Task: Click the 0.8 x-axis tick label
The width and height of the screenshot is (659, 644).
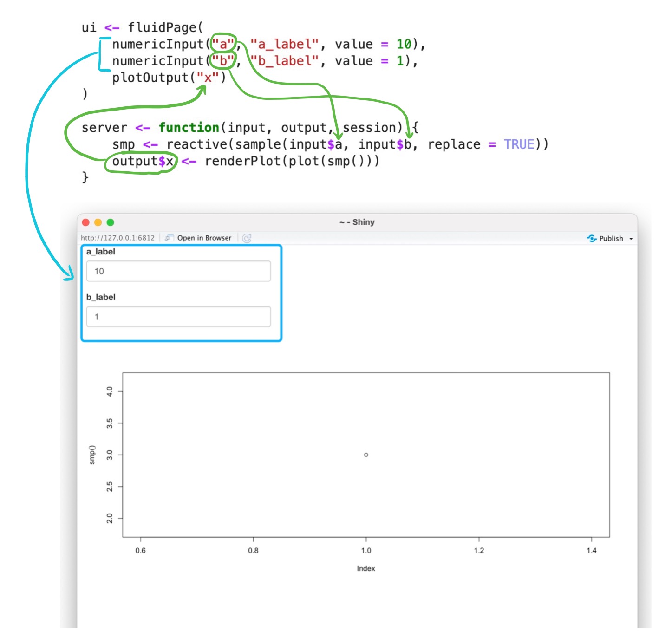Action: pyautogui.click(x=253, y=551)
